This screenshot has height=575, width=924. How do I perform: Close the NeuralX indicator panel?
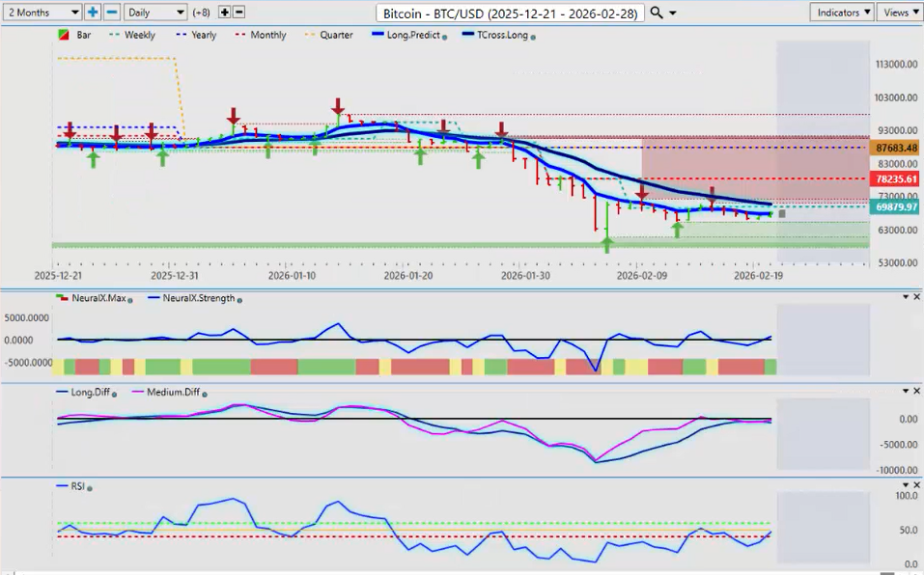pos(917,297)
